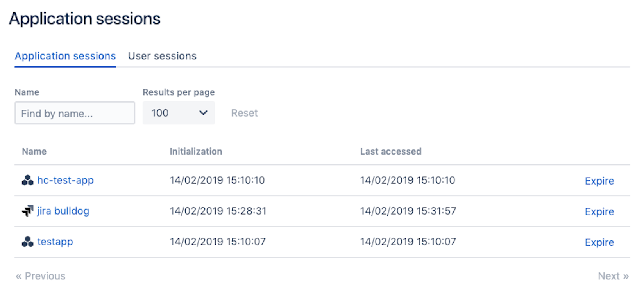Go to the Previous page of results
Screen dimensions: 644x302
[41, 276]
